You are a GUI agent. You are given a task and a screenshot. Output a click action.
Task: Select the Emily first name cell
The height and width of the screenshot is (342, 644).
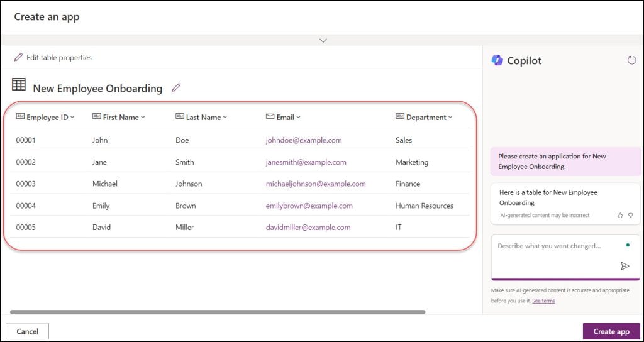click(x=101, y=206)
